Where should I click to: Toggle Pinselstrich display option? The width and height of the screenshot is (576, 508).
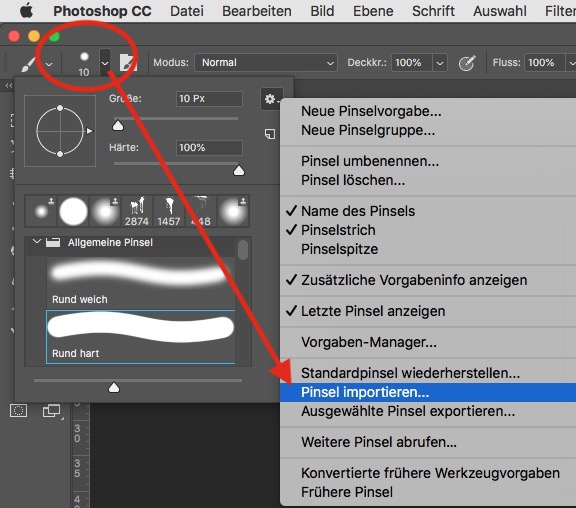pyautogui.click(x=338, y=230)
